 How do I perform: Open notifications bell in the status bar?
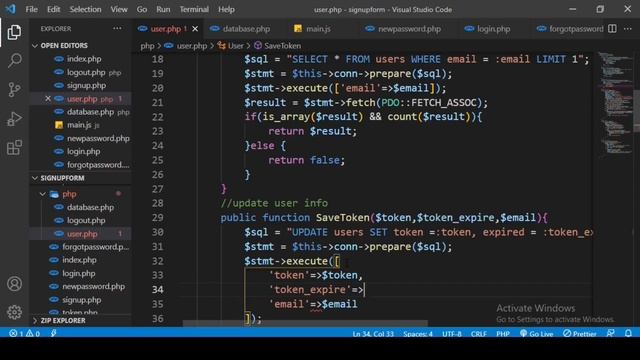click(628, 333)
